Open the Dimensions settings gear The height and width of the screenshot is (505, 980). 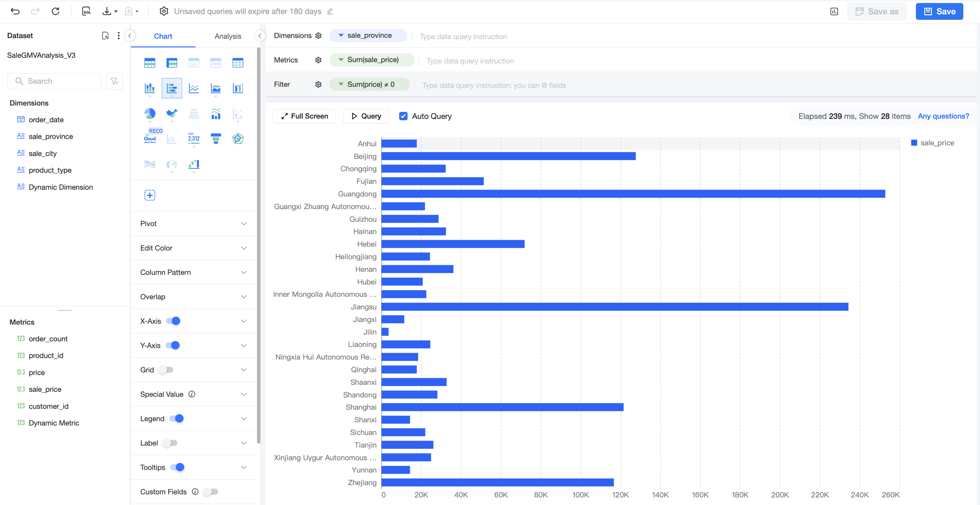(318, 35)
